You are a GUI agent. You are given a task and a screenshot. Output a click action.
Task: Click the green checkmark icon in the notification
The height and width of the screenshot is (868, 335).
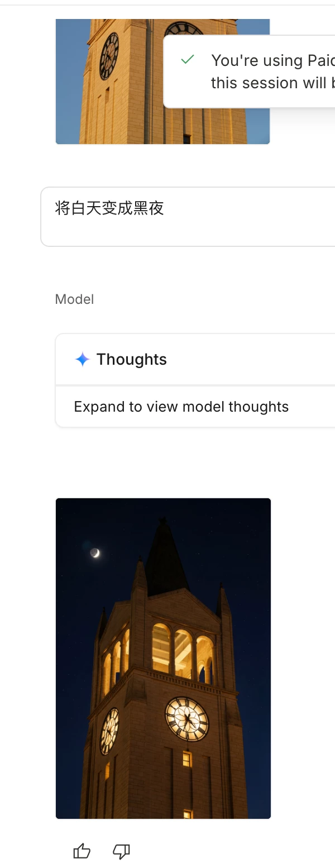tap(188, 59)
